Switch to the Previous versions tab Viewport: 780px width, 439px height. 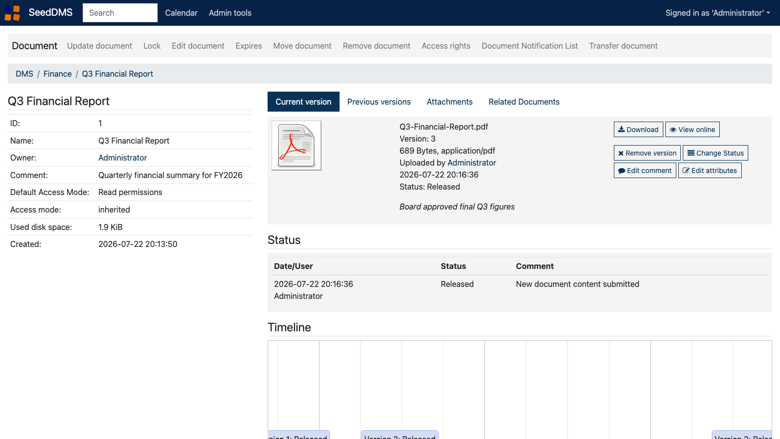coord(379,102)
